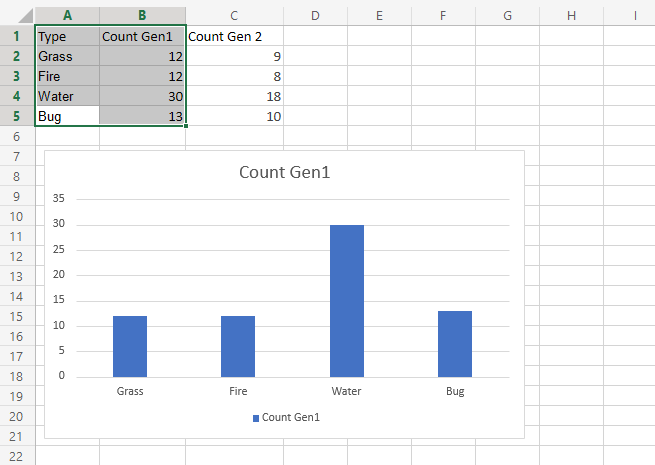Click the Count Gen1 legend label
655x465 pixels.
[291, 418]
